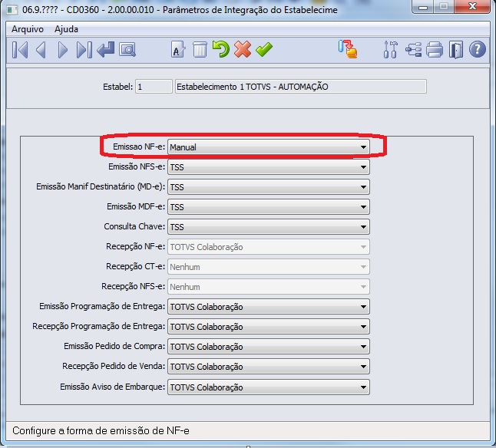Click the printer icon
The height and width of the screenshot is (448, 496).
[x=435, y=50]
